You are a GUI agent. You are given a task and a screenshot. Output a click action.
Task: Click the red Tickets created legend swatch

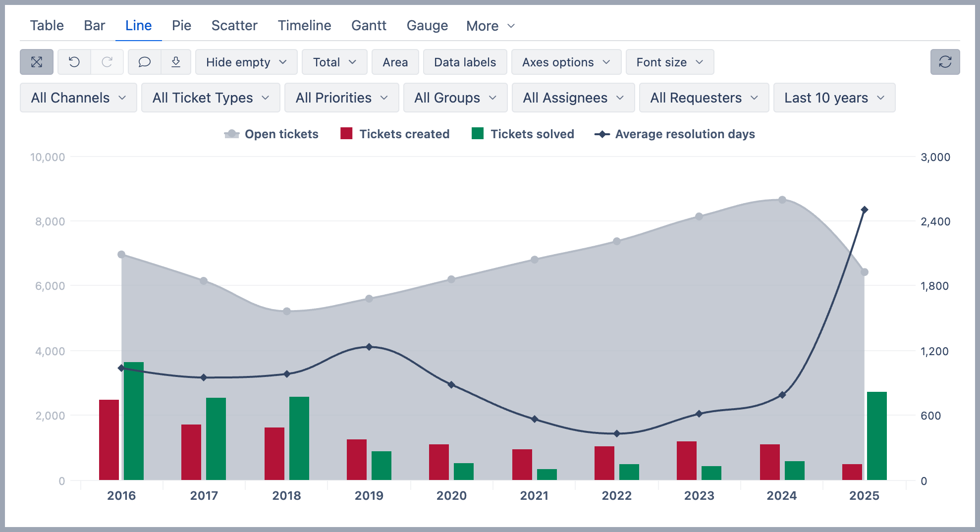tap(346, 134)
